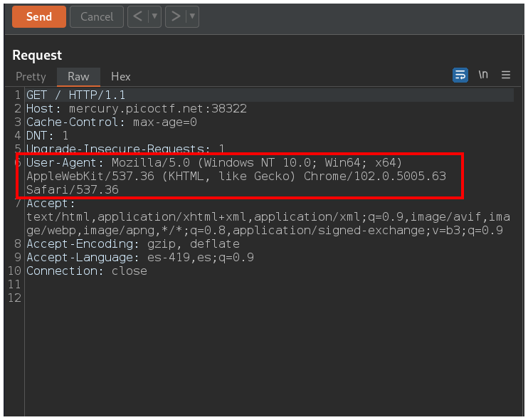Toggle the \n non-printable characters display
528x420 pixels.
[x=483, y=75]
